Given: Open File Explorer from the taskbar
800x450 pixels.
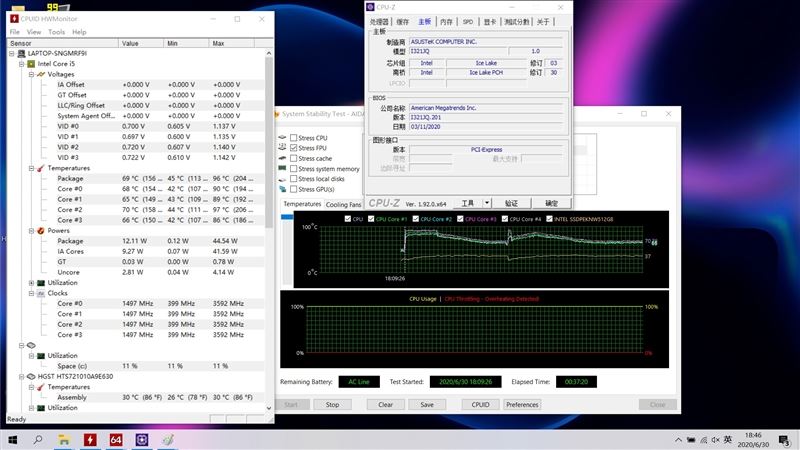Looking at the screenshot, I should pos(64,440).
